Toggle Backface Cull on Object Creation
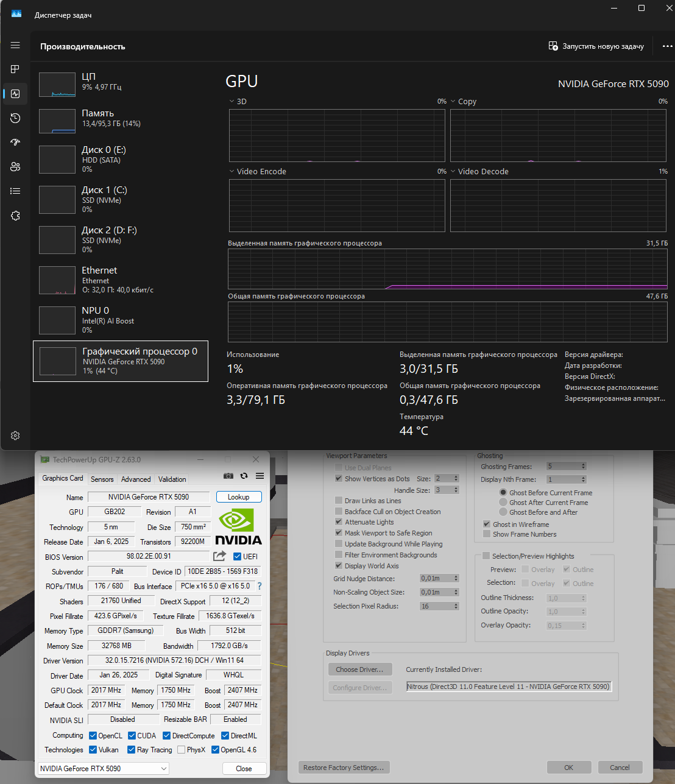 [x=339, y=512]
